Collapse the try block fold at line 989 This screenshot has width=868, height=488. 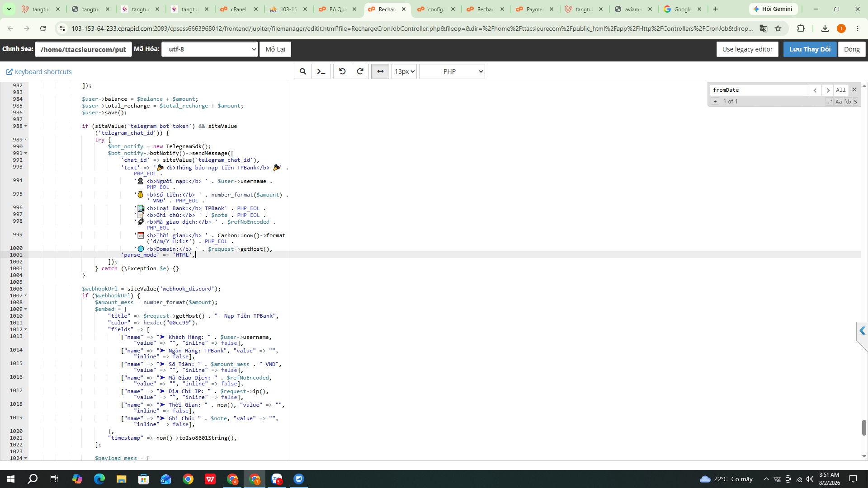click(26, 140)
